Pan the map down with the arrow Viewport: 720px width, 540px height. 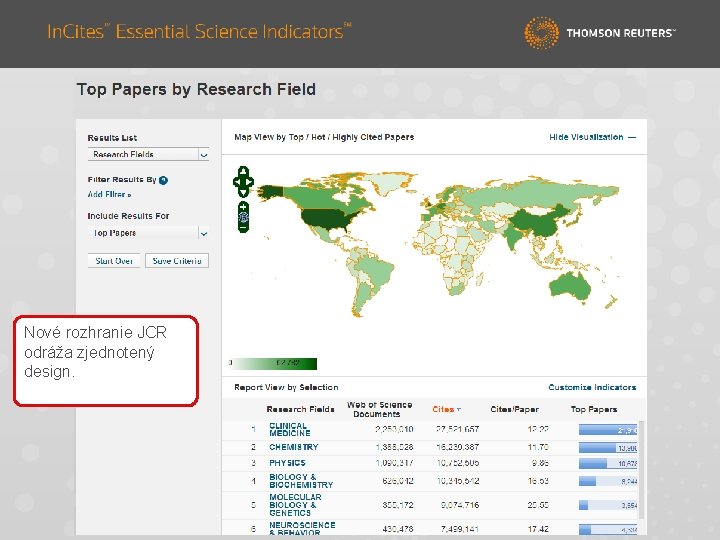(x=243, y=192)
